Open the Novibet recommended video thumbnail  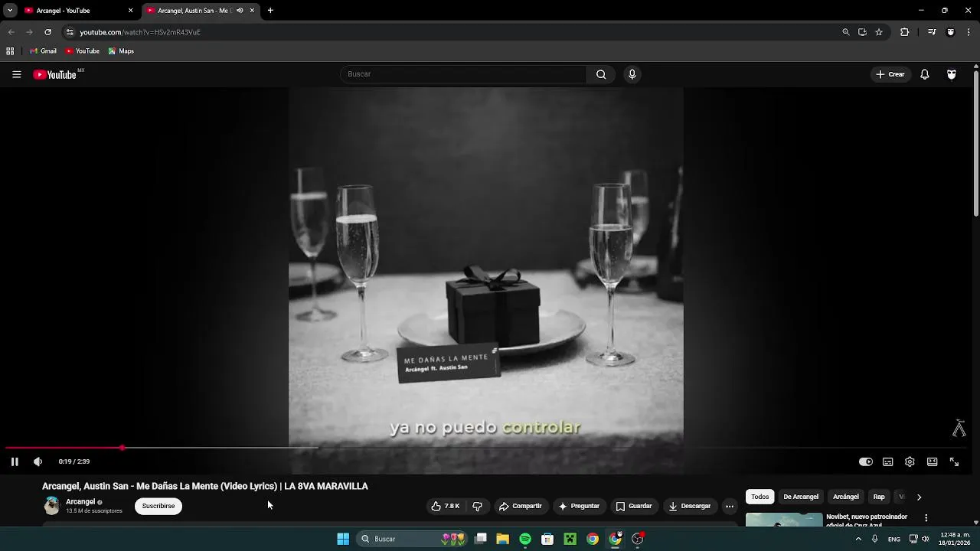tap(784, 520)
